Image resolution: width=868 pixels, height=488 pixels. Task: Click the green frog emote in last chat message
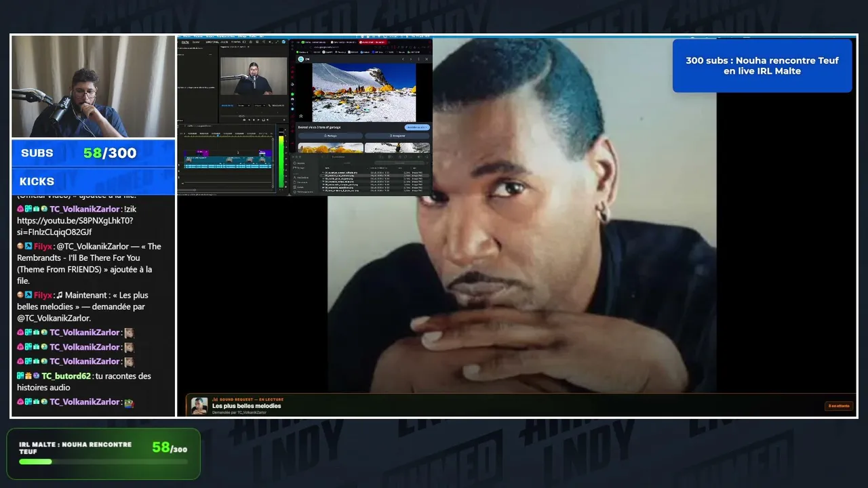coord(129,403)
